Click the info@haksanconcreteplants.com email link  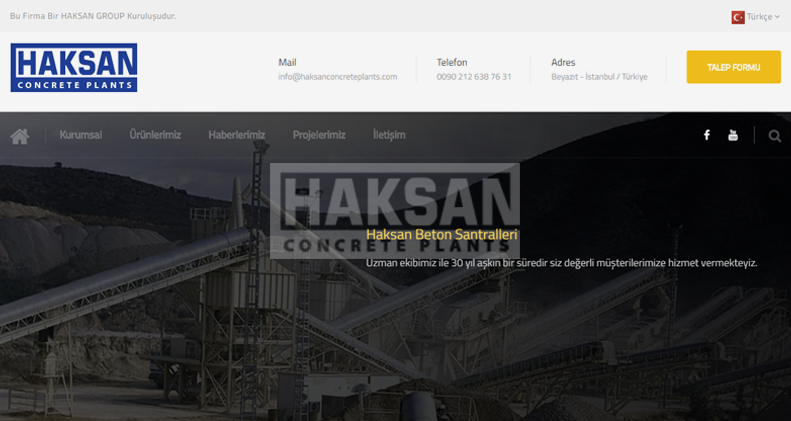tap(337, 77)
